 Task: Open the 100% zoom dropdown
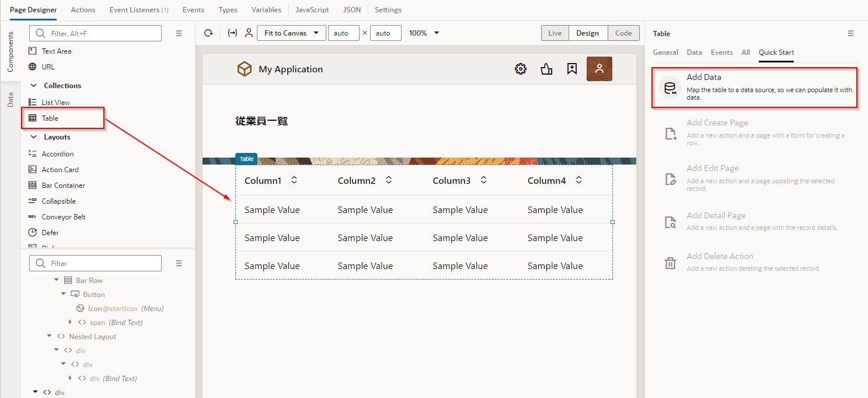(x=424, y=33)
